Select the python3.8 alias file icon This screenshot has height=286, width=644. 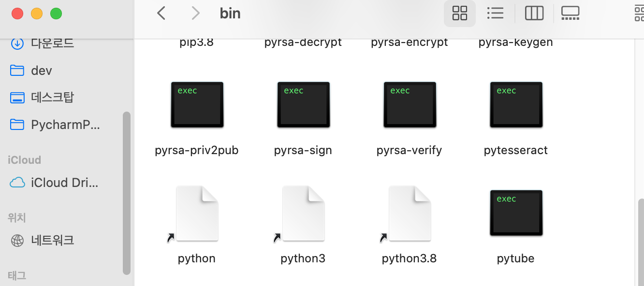(410, 214)
